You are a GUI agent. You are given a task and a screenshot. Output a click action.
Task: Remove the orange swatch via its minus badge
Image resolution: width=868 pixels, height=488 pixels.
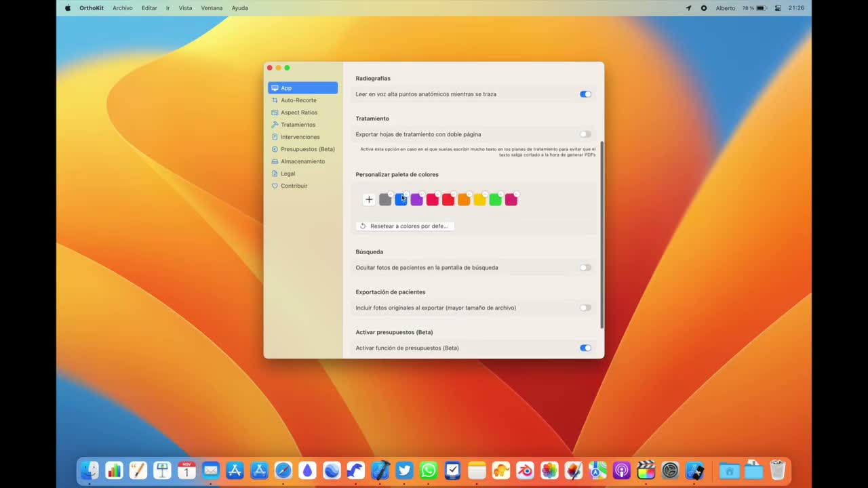click(469, 195)
